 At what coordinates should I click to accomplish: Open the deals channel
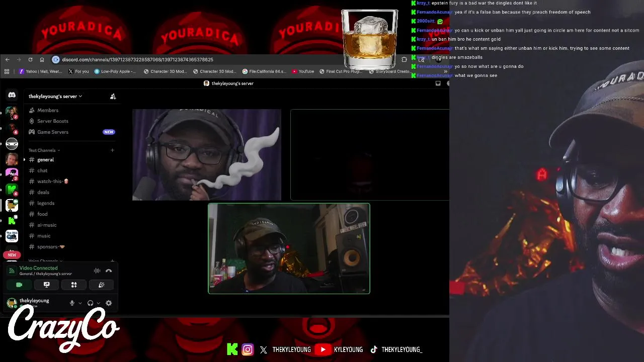point(43,193)
